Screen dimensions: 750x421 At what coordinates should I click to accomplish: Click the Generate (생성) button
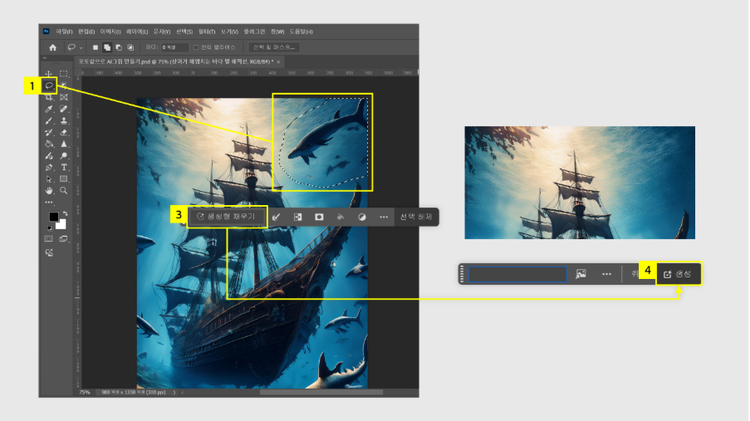(678, 274)
